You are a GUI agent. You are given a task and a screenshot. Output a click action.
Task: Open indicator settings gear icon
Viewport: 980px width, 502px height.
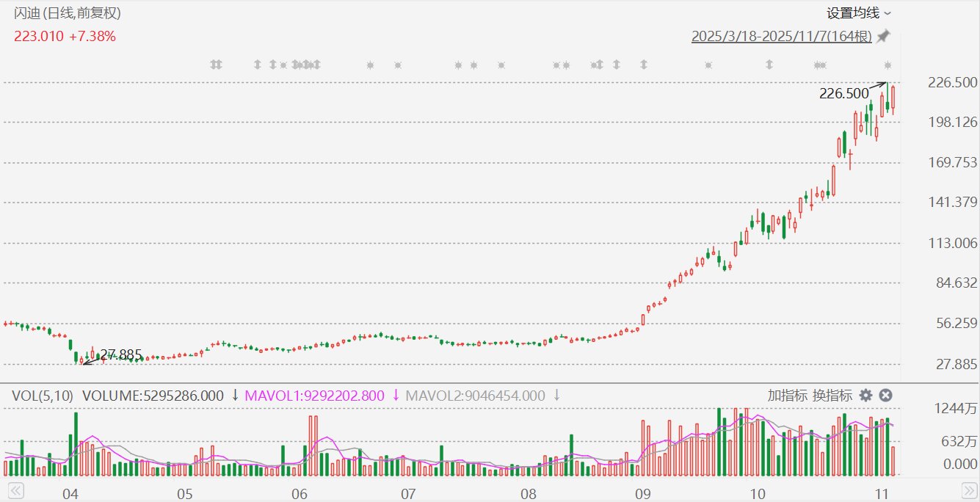click(x=866, y=396)
